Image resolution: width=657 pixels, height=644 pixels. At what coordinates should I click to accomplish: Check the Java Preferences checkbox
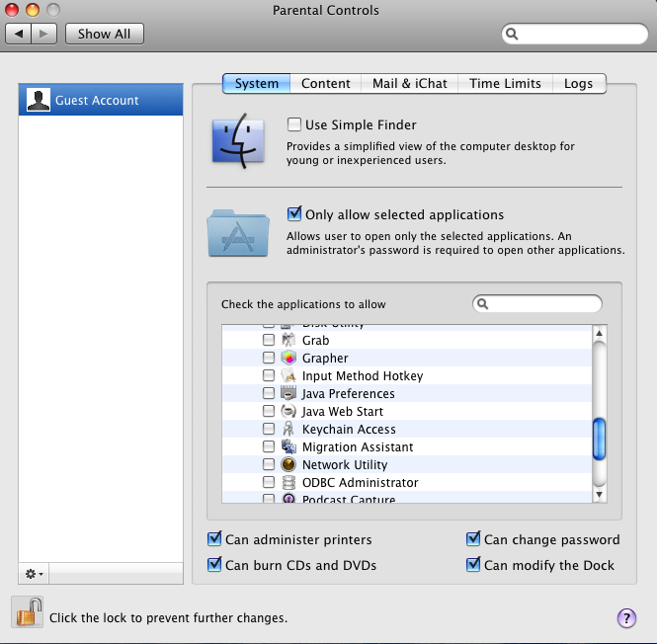click(269, 393)
